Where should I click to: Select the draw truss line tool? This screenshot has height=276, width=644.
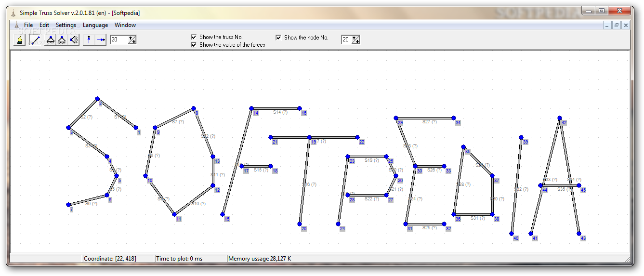pyautogui.click(x=35, y=40)
